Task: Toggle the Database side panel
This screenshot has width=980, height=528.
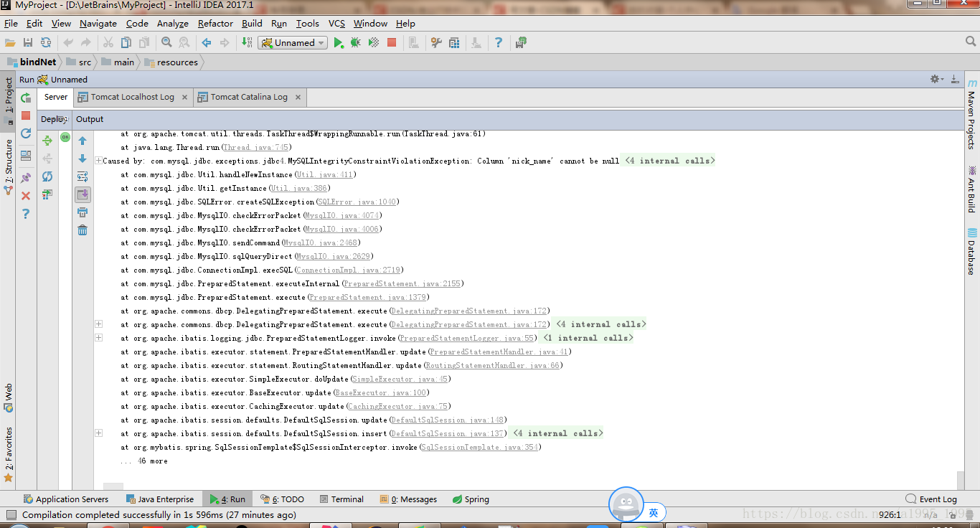Action: coord(972,252)
